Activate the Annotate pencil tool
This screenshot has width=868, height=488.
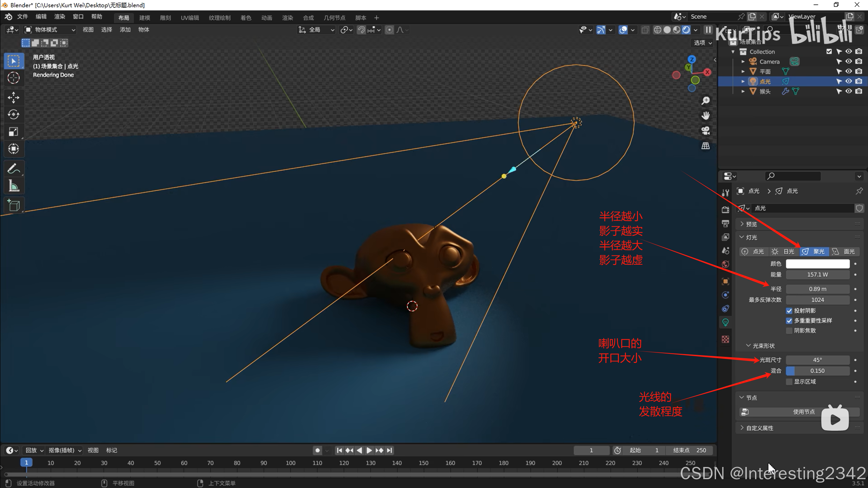click(14, 168)
